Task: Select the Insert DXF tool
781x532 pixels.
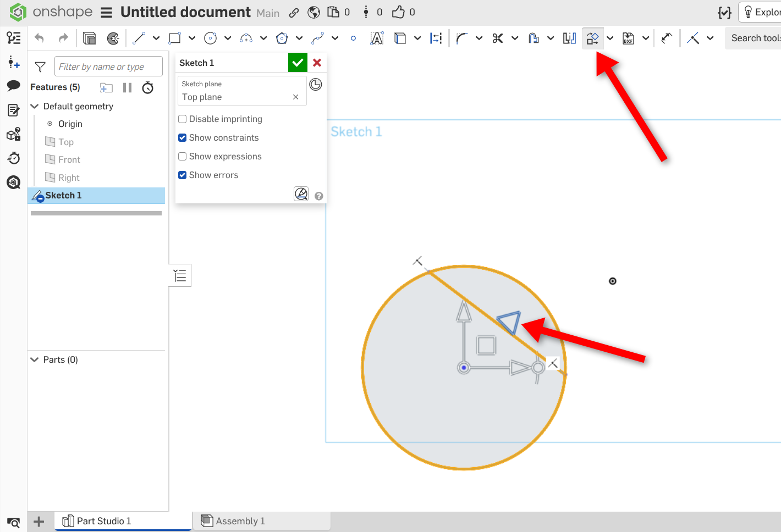Action: [x=628, y=38]
